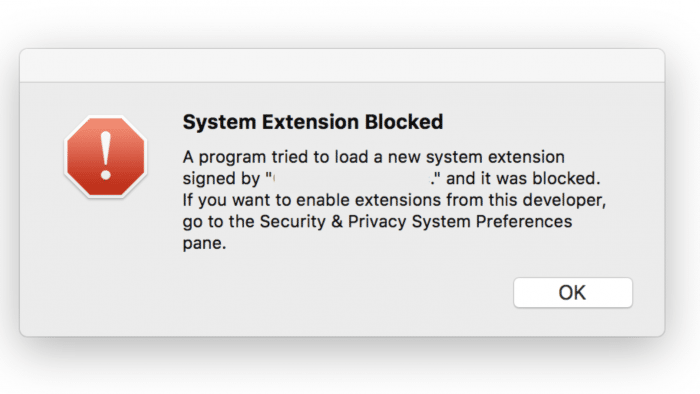Click the "Security & Privacy" text
Screen dimensions: 700x394
[x=333, y=222]
